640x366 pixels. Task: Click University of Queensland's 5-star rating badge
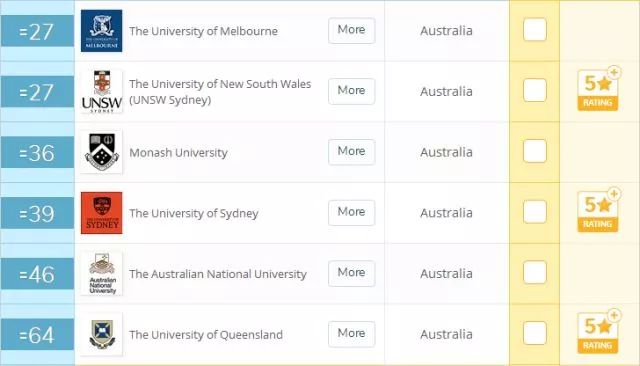tap(599, 331)
